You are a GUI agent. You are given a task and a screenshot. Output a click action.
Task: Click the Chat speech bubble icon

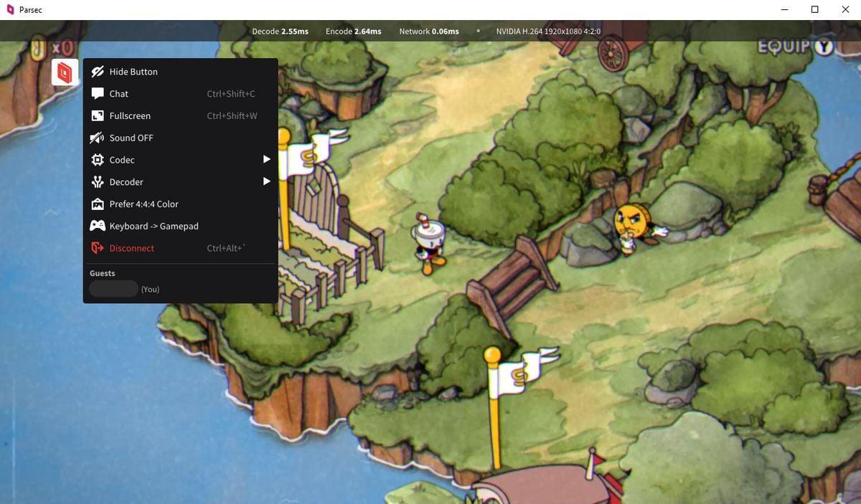click(98, 94)
